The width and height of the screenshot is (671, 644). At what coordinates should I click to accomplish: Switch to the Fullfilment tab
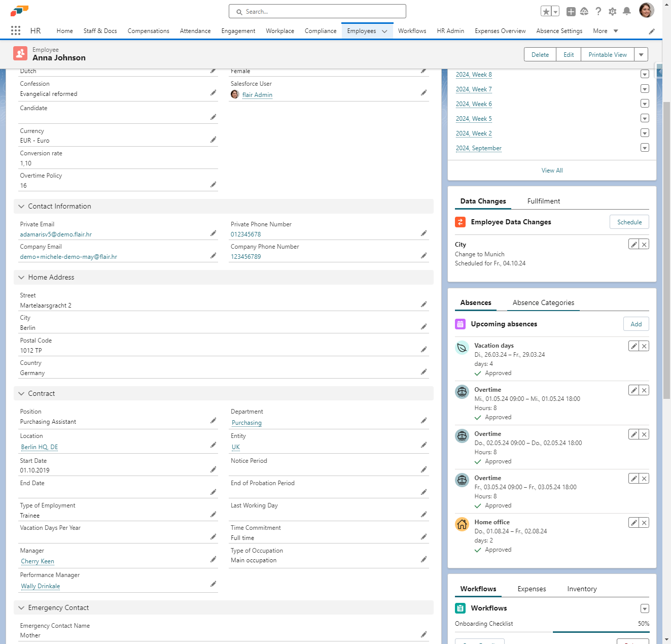[x=543, y=201]
